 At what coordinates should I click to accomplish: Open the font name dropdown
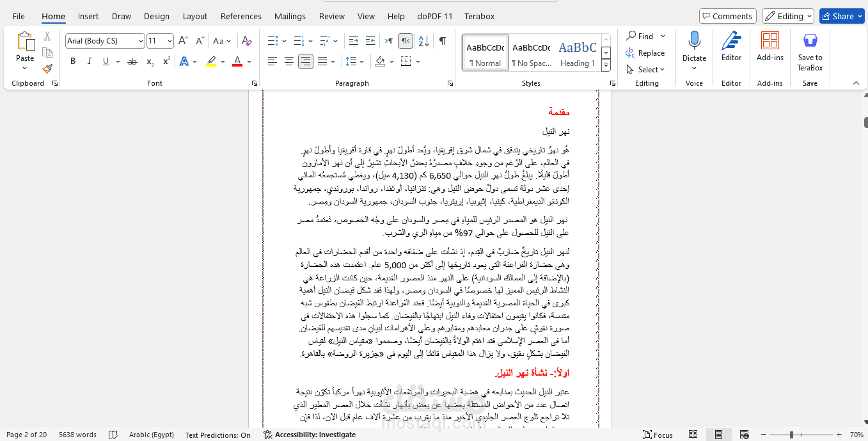141,41
